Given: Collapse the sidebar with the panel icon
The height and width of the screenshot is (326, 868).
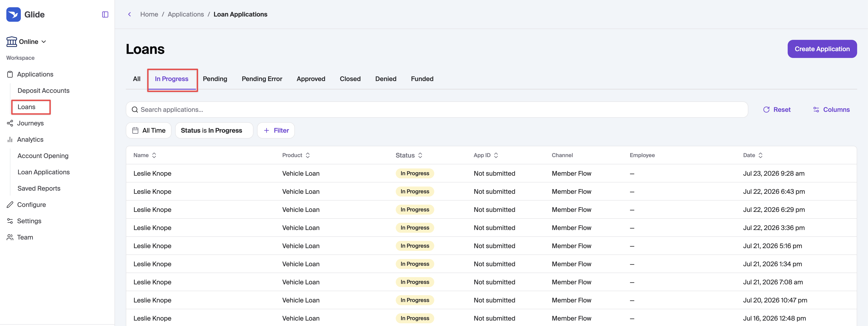Looking at the screenshot, I should (105, 14).
